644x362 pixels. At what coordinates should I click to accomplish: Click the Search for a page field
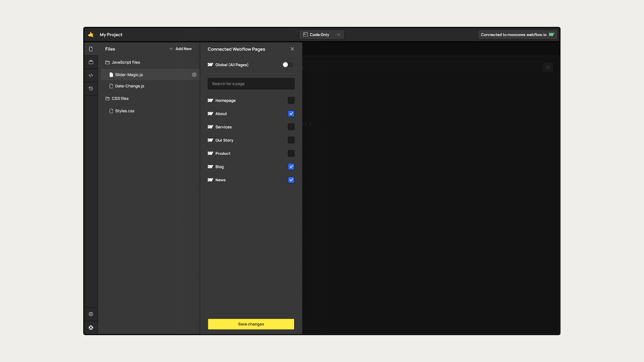click(x=251, y=84)
